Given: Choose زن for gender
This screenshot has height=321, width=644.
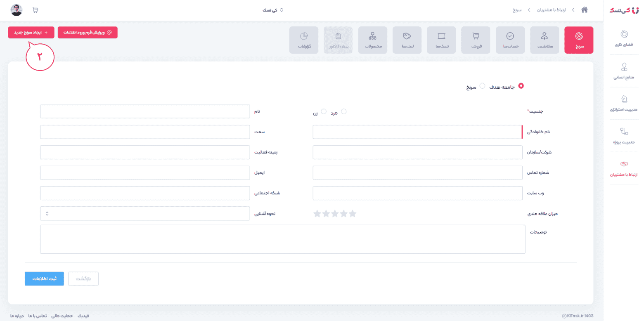Looking at the screenshot, I should [324, 111].
